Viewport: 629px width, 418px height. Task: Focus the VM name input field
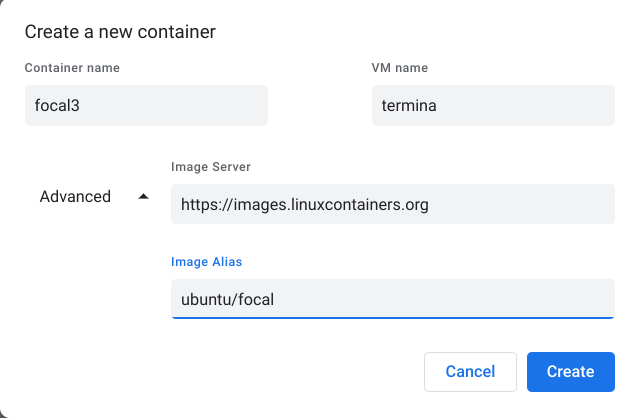tap(492, 105)
